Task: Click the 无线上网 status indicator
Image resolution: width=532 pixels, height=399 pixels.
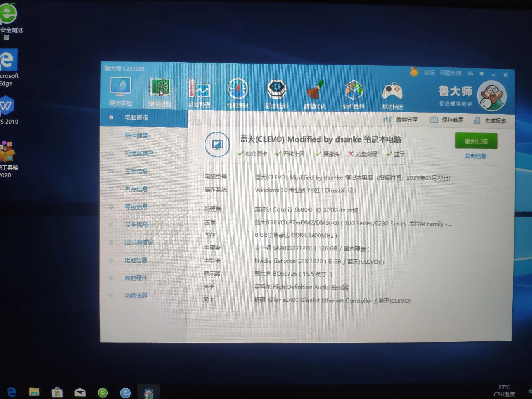Action: click(x=290, y=154)
